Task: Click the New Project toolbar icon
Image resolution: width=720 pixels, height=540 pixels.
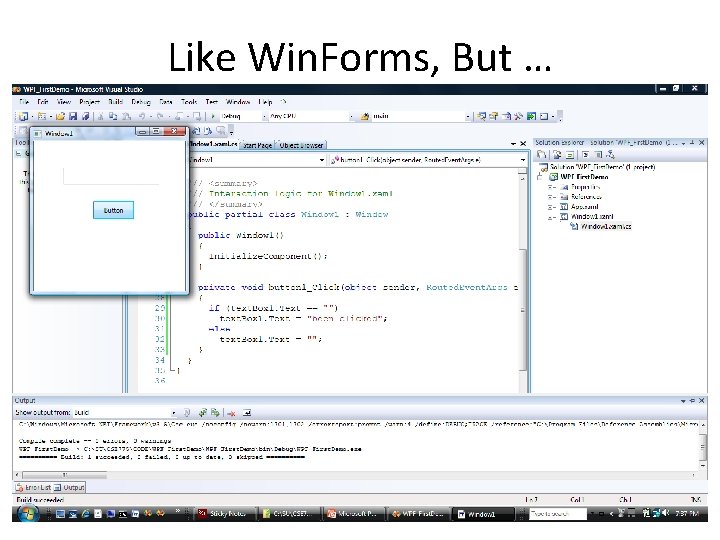Action: coord(23,117)
